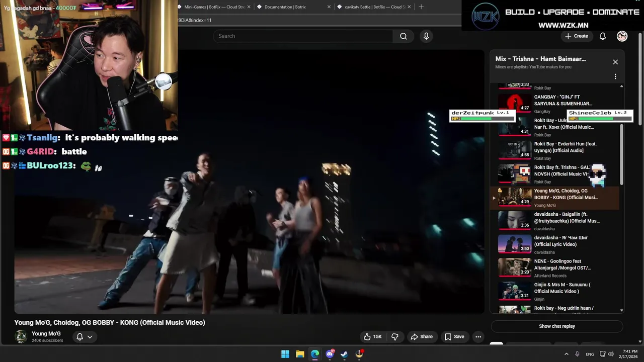Close the Mini-Games BotRix tab
This screenshot has width=644, height=362.
pos(249,7)
